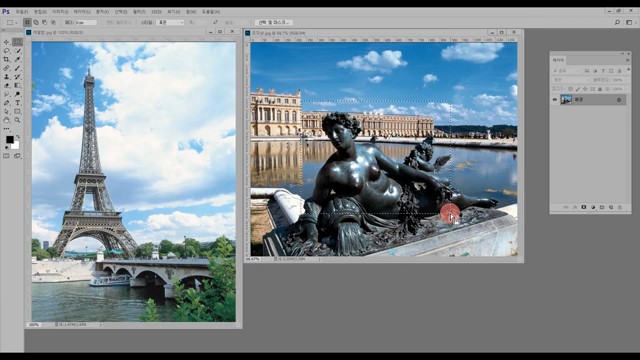The height and width of the screenshot is (360, 640).
Task: Select the Eyedropper tool
Action: point(17,59)
